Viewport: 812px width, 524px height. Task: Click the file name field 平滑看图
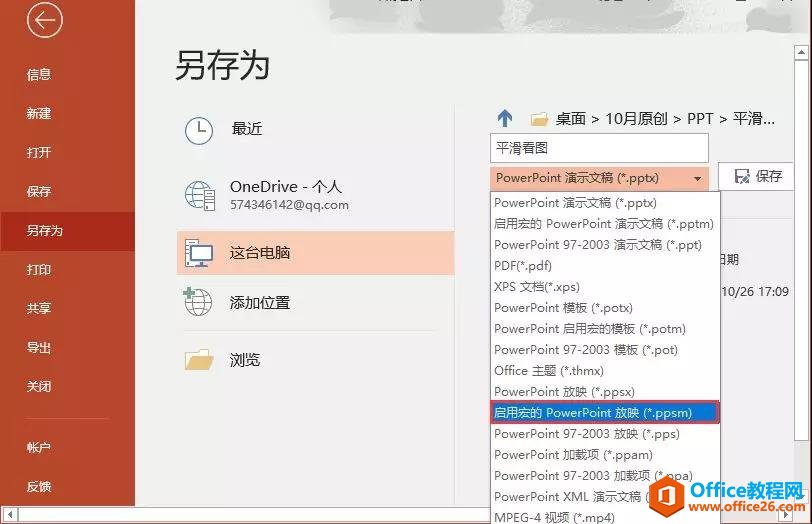coord(598,148)
